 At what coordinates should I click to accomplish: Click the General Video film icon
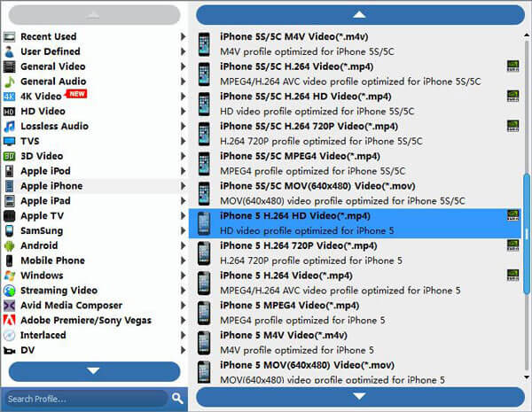point(10,66)
